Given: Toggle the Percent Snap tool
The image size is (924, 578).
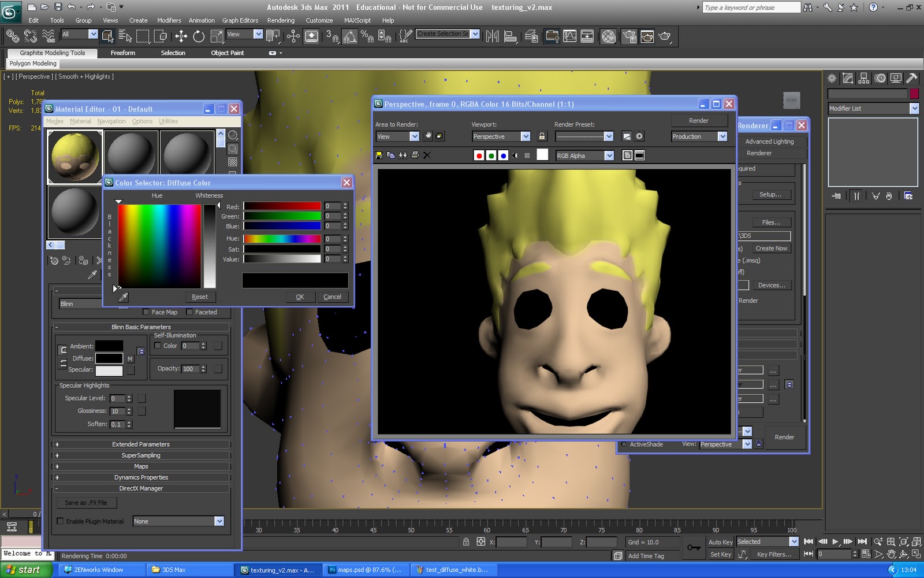Looking at the screenshot, I should coord(367,36).
